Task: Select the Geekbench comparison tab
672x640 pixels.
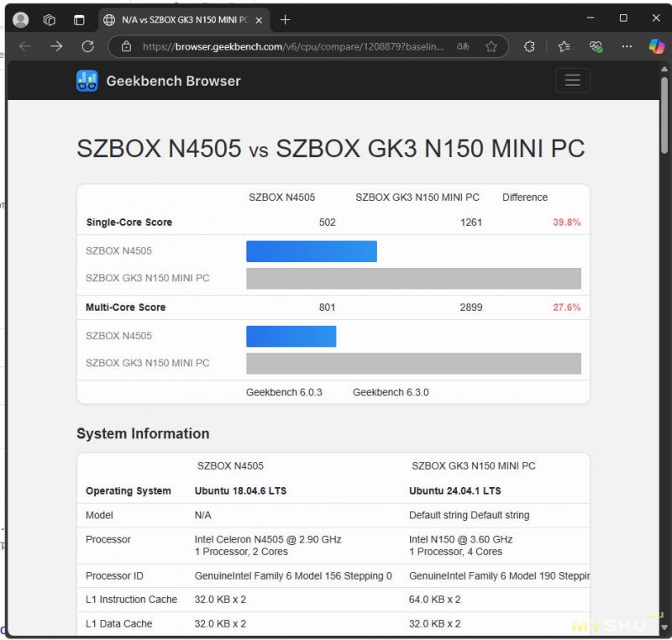Action: coord(183,19)
